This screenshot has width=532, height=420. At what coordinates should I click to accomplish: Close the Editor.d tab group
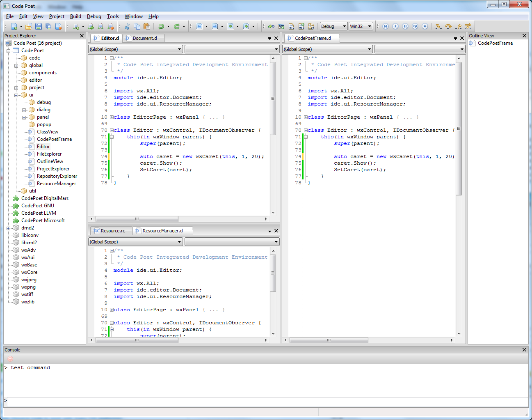[x=276, y=38]
